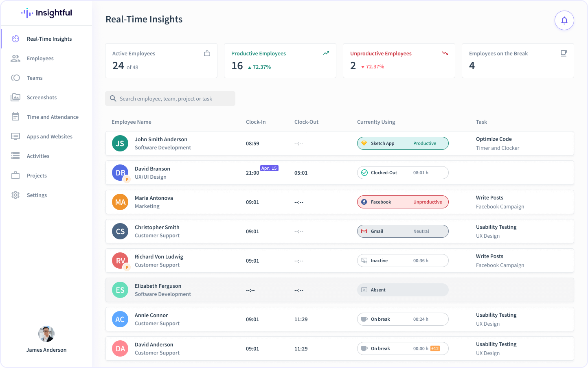Open James Anderson's profile
The image size is (588, 368).
tap(46, 334)
